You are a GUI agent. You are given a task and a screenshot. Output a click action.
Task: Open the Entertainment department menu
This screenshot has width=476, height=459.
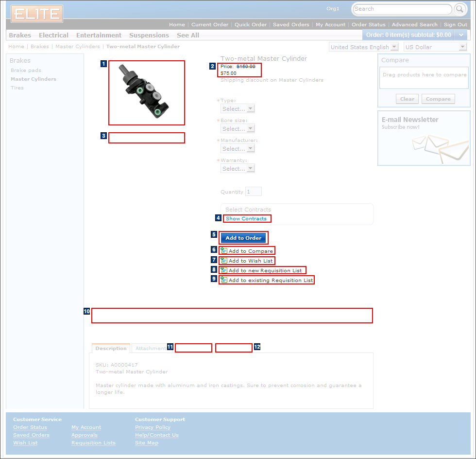coord(99,35)
